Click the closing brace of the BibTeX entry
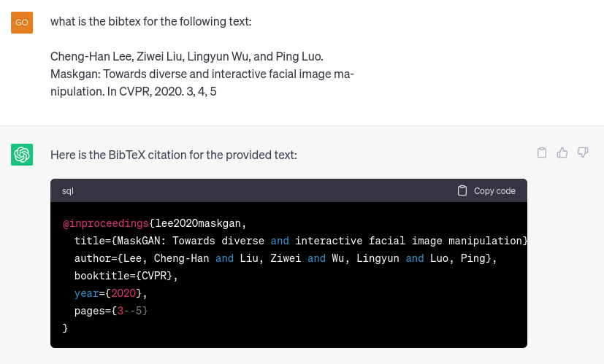This screenshot has height=364, width=604. click(65, 328)
